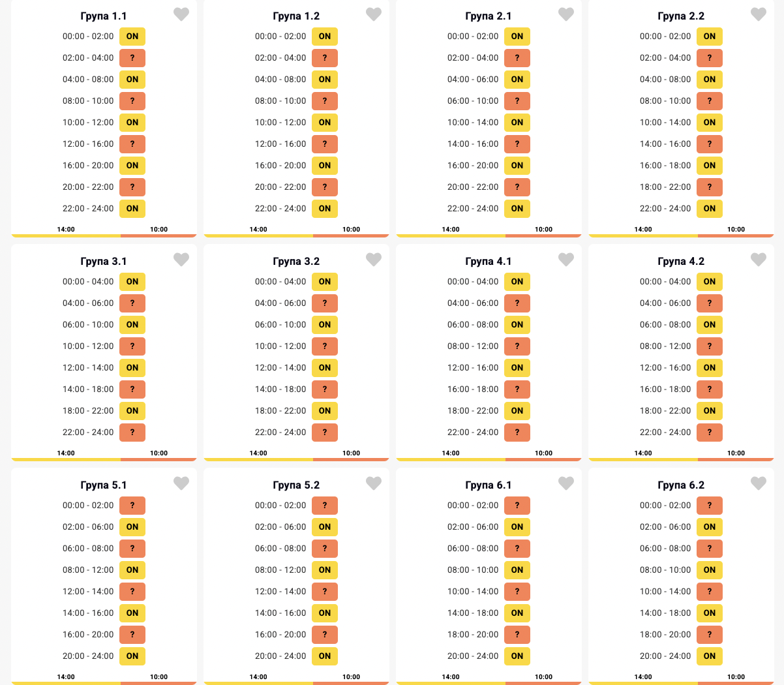This screenshot has height=685, width=784.
Task: Click the heart icon for Група 4.1
Action: tap(566, 260)
